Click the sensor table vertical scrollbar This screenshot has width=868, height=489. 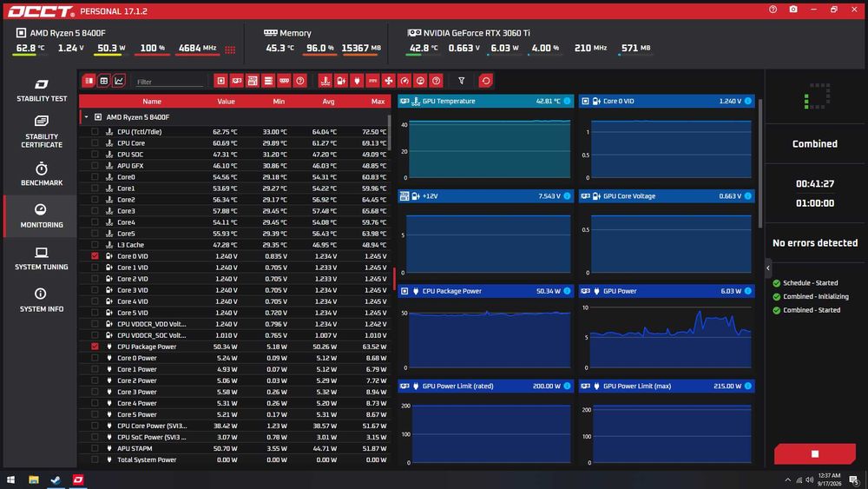pos(389,133)
